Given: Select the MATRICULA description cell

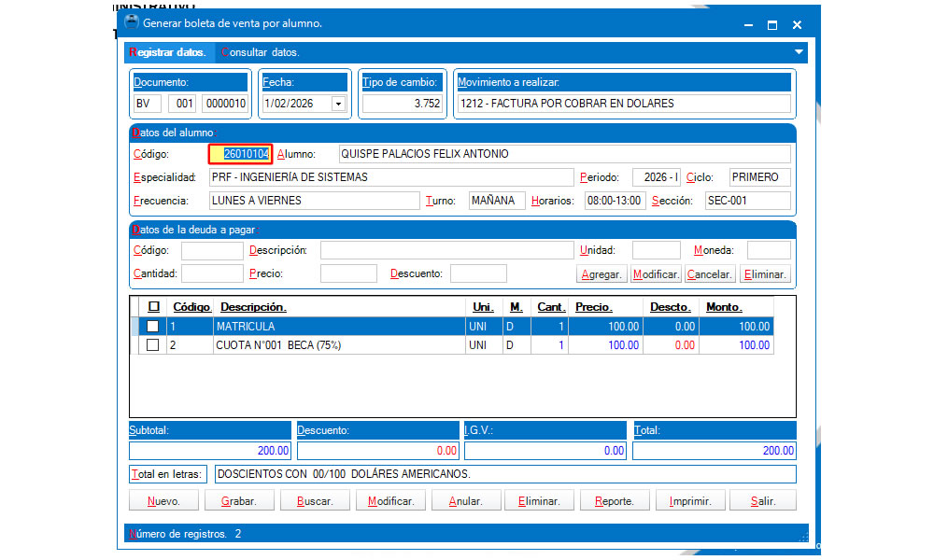Looking at the screenshot, I should (339, 326).
